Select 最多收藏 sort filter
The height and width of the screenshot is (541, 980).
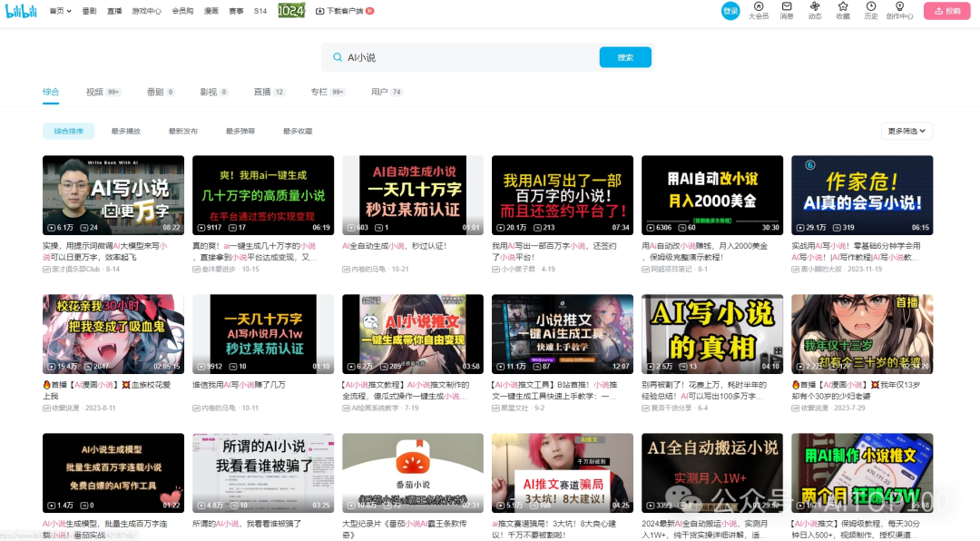(x=298, y=130)
